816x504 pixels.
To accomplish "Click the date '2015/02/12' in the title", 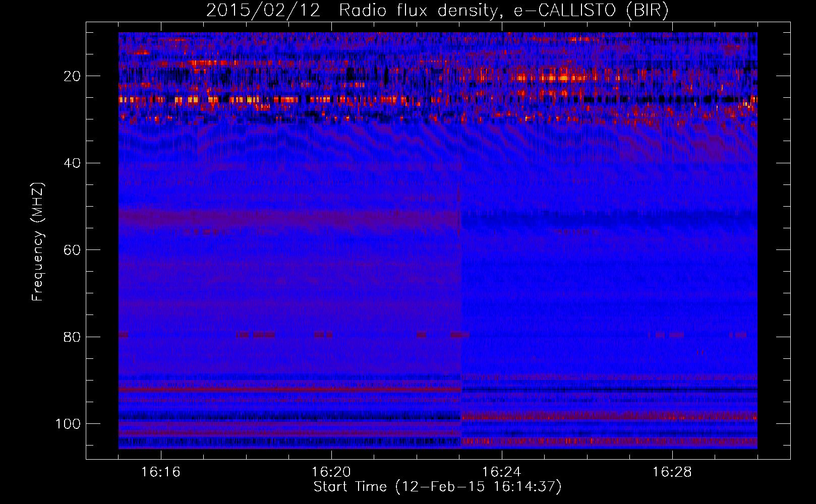I will 263,10.
